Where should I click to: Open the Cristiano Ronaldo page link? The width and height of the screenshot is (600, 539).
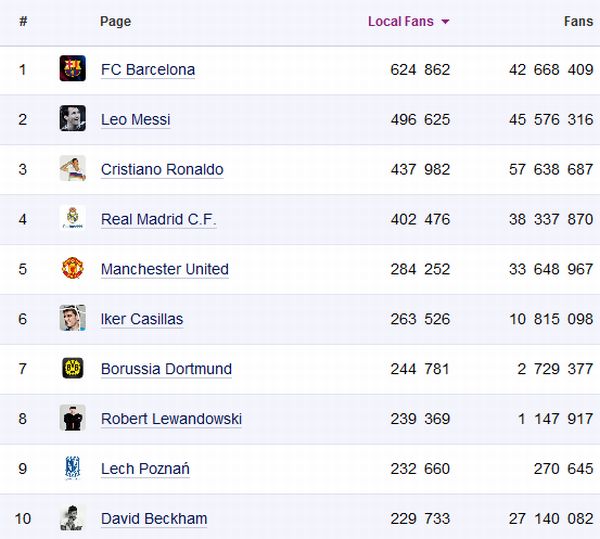[x=162, y=170]
